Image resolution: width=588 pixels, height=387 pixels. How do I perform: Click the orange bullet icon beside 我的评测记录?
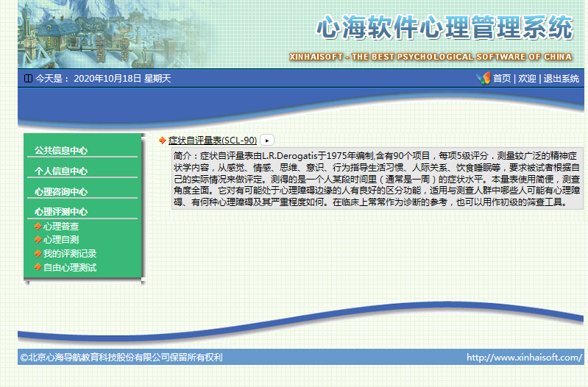click(38, 254)
